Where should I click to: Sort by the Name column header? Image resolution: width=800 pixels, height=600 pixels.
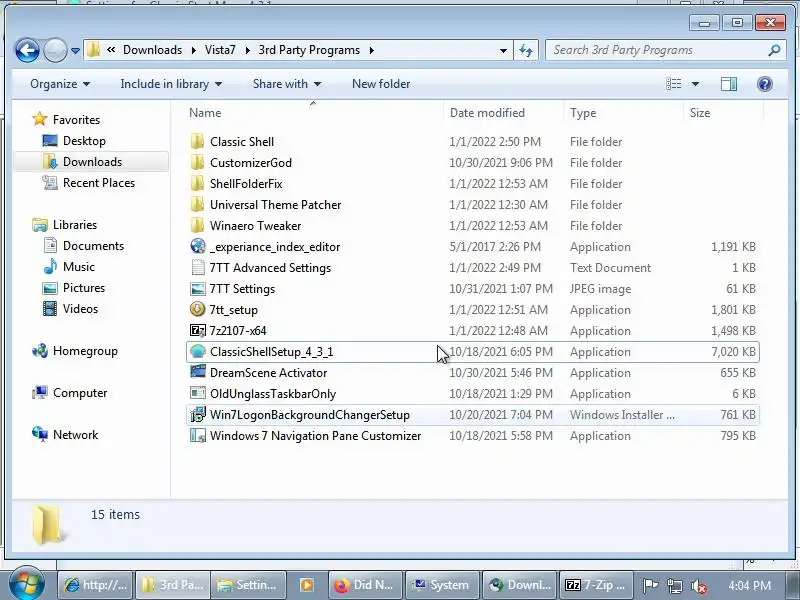[205, 113]
